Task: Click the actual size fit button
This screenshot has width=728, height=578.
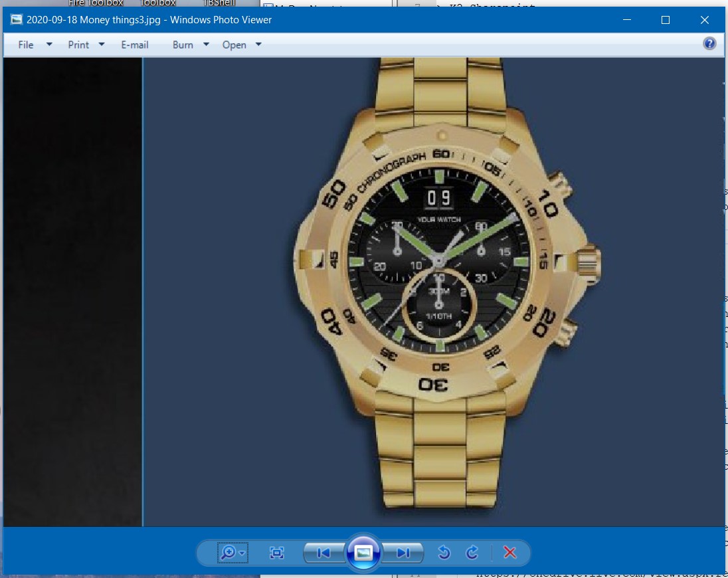Action: click(x=277, y=553)
